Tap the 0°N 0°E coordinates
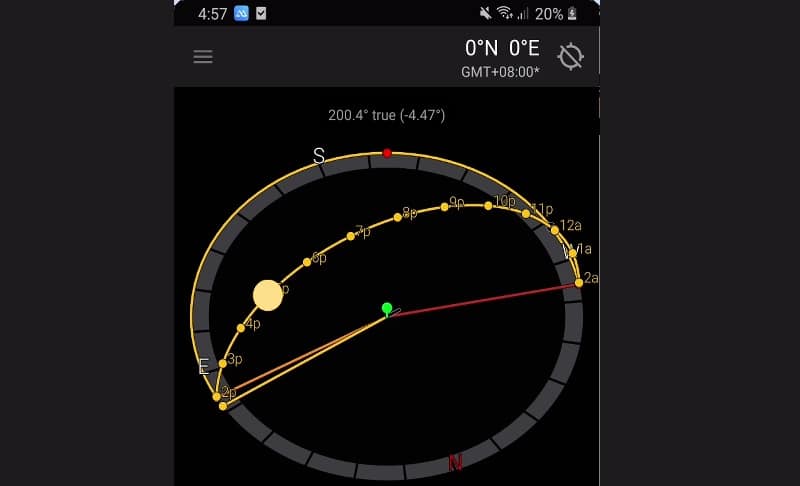The image size is (800, 486). point(502,48)
